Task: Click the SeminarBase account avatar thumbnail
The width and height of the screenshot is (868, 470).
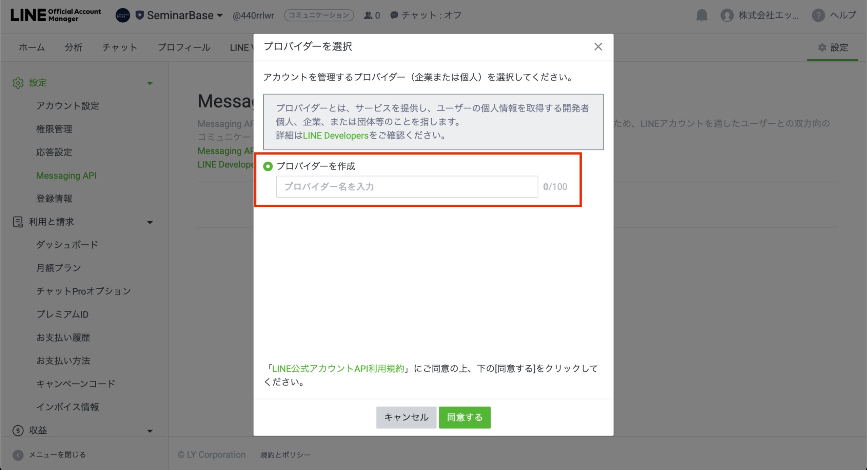Action: point(123,15)
